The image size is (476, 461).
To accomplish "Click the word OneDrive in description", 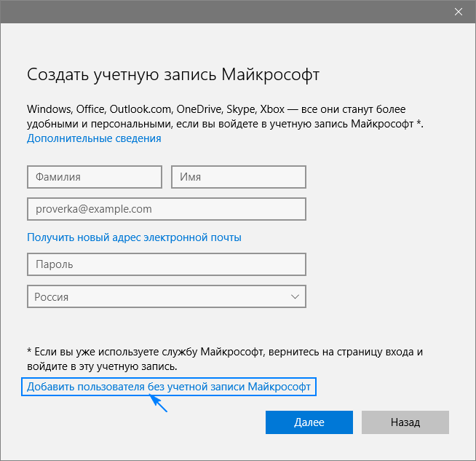I will pyautogui.click(x=198, y=109).
